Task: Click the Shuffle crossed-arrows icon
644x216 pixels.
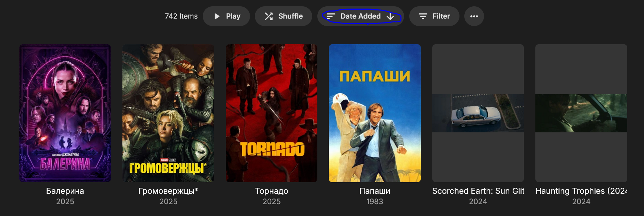Action: 269,16
